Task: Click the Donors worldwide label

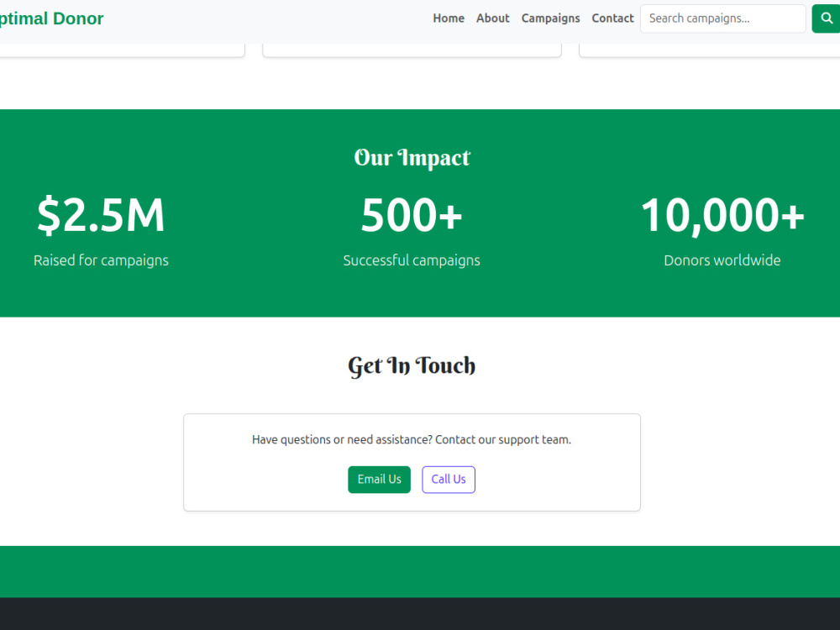Action: [x=722, y=260]
